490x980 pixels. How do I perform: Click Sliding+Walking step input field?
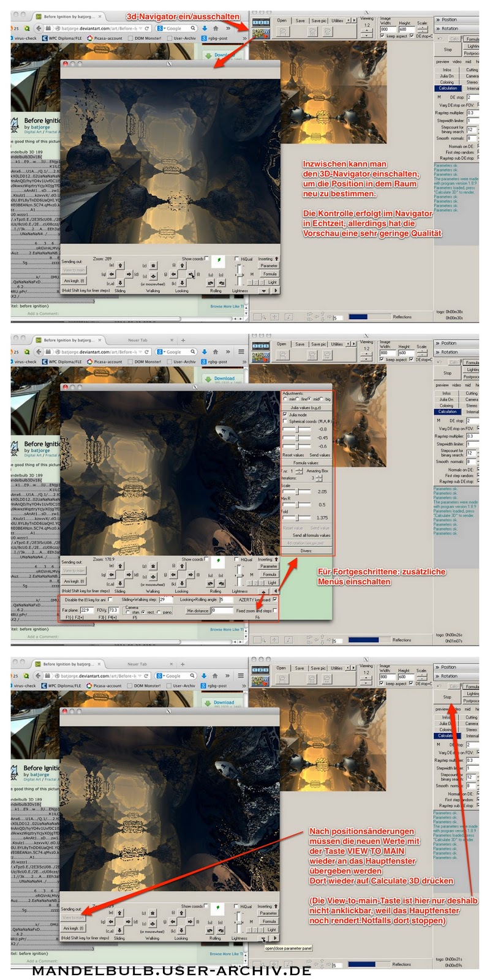[x=165, y=600]
